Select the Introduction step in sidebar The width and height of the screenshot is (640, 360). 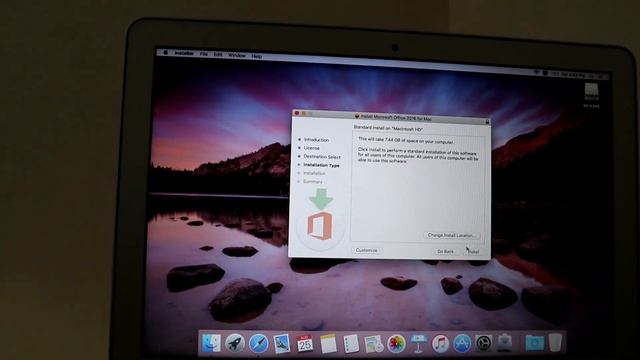(x=316, y=140)
